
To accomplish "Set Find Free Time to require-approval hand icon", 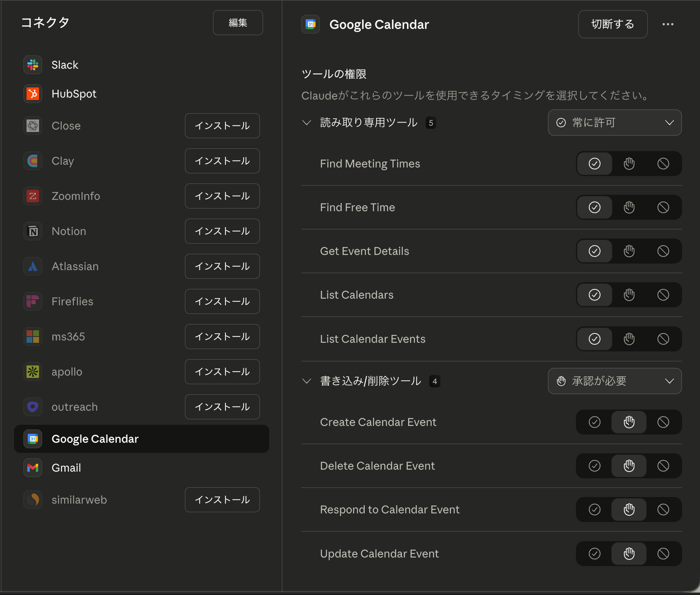I will (x=629, y=207).
